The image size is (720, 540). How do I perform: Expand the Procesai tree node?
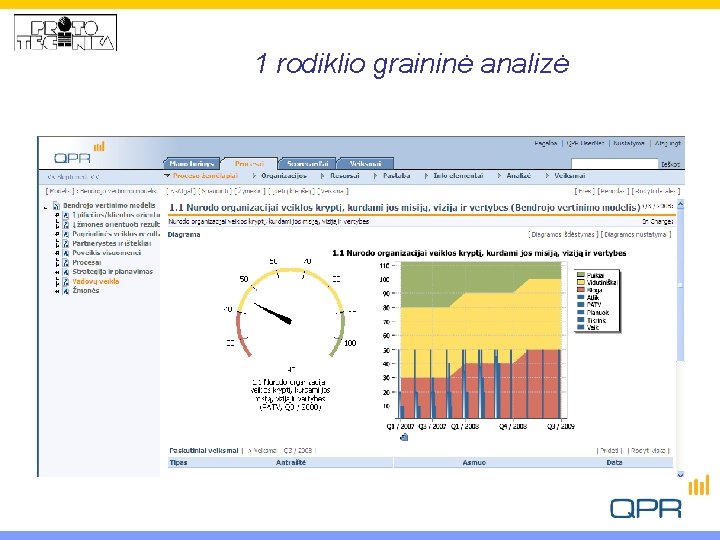pyautogui.click(x=57, y=263)
